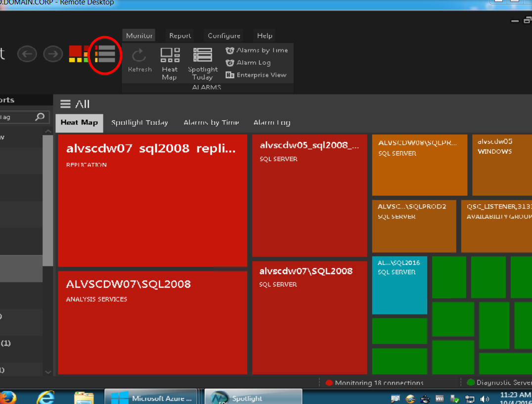
Task: Select the QSC_LISTENER Availability Group tile
Action: point(497,226)
